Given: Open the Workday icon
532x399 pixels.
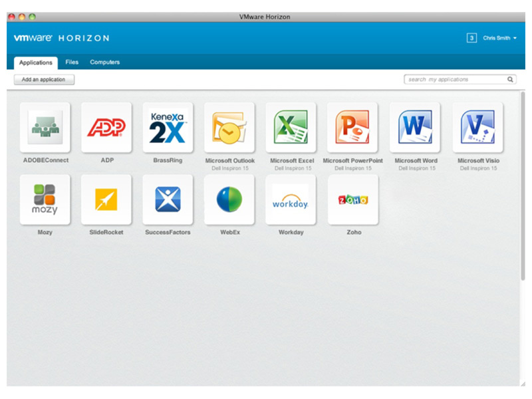Looking at the screenshot, I should 291,199.
